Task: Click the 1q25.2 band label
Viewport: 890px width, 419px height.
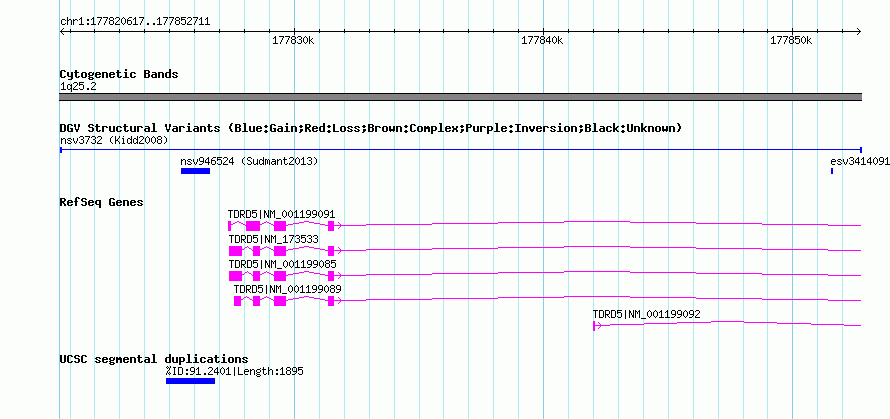Action: [x=77, y=86]
